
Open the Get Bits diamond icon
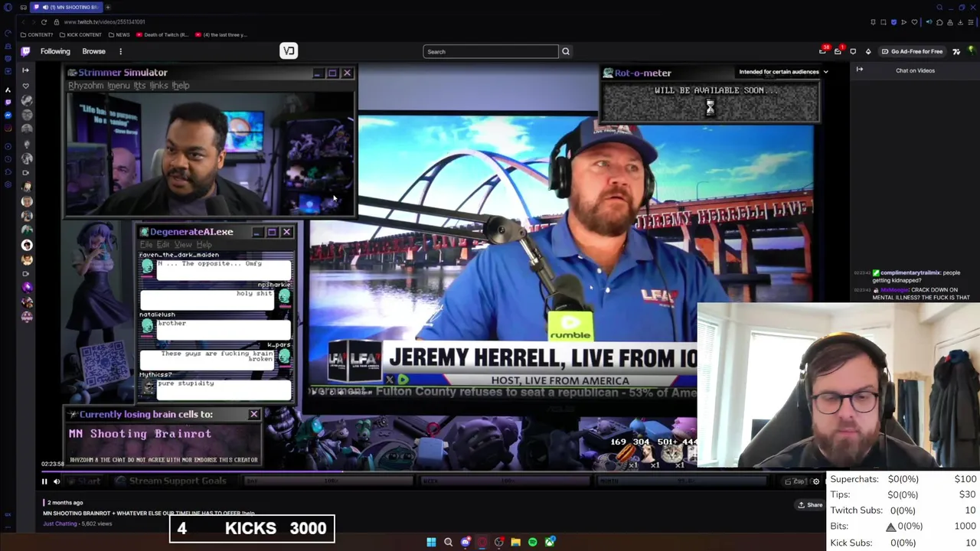pyautogui.click(x=868, y=51)
